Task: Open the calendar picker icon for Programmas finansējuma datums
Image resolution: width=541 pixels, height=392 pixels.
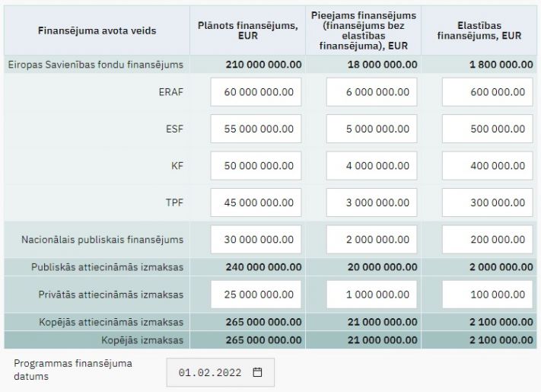Action: tap(257, 373)
